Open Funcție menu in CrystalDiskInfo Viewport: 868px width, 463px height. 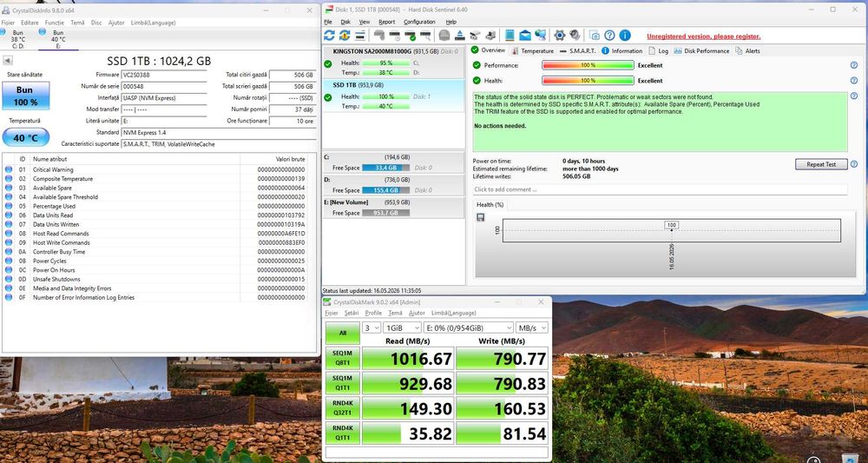pos(54,23)
